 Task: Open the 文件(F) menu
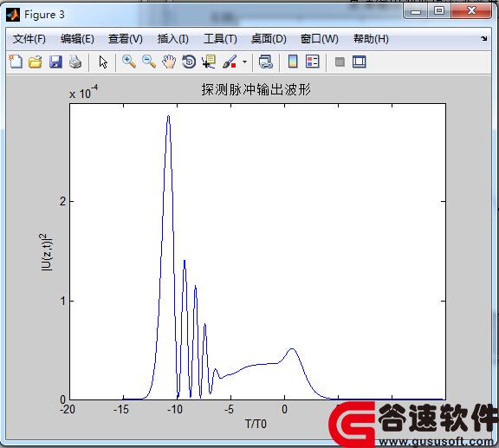(x=29, y=39)
